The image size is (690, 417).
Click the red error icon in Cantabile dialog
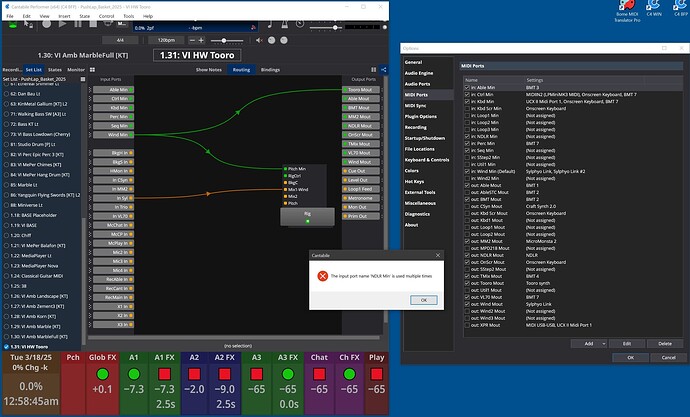pos(323,276)
